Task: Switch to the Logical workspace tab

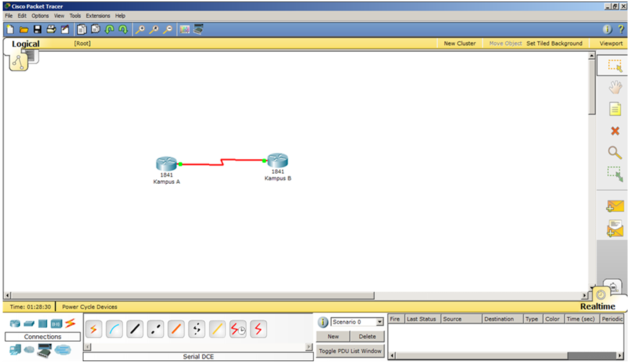Action: coord(26,44)
